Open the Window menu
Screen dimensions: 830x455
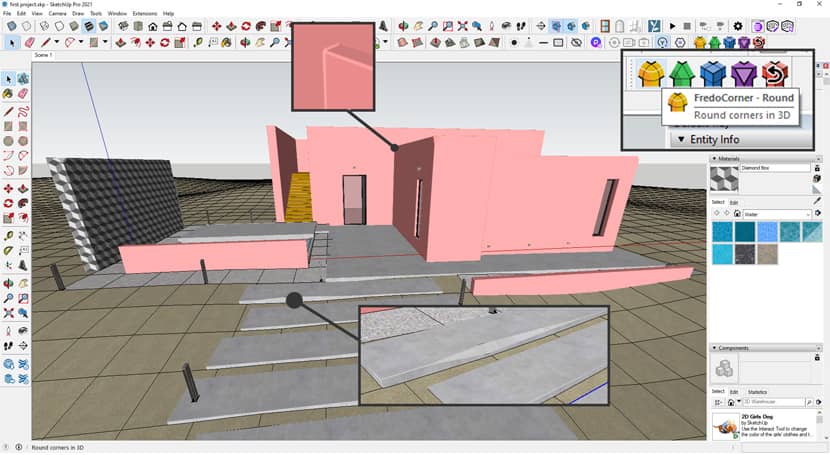click(117, 13)
